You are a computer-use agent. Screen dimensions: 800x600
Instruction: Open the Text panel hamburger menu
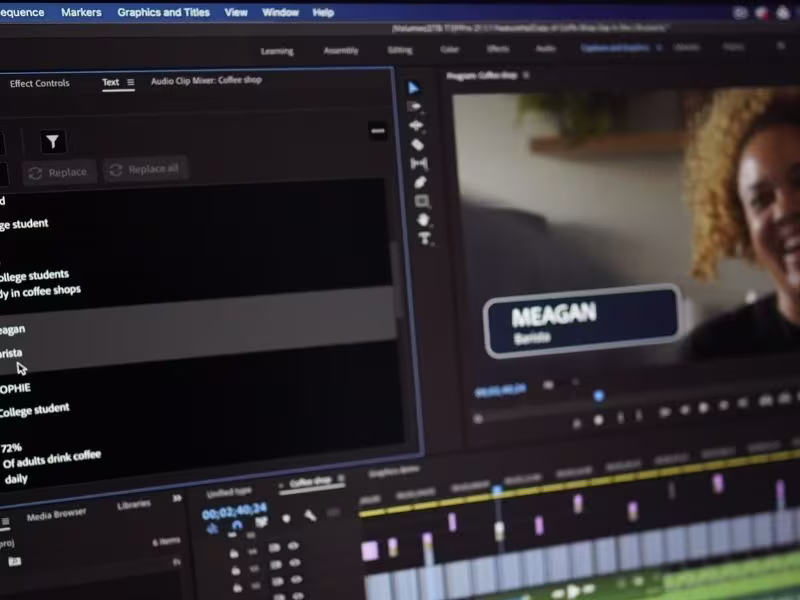coord(131,82)
